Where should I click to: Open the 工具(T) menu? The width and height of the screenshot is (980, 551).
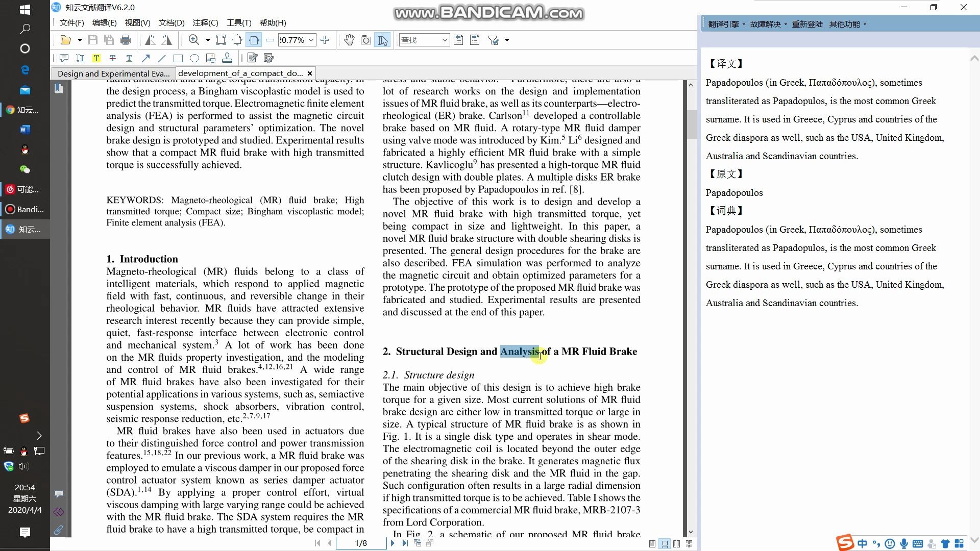click(239, 22)
